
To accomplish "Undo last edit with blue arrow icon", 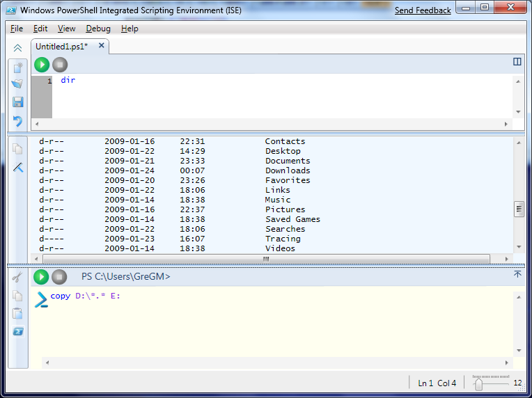I will coord(17,120).
